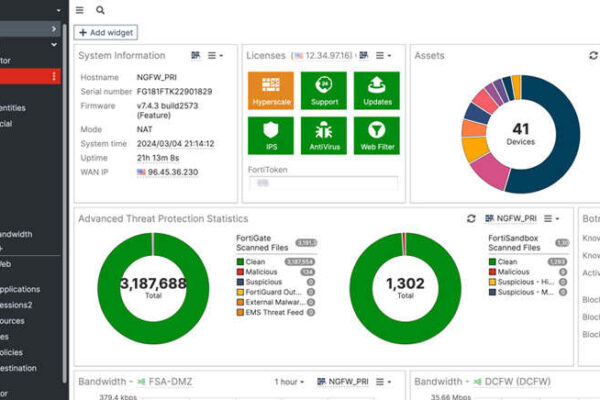Click serial number FG181FTK22901829
The height and width of the screenshot is (400, 600).
(174, 91)
